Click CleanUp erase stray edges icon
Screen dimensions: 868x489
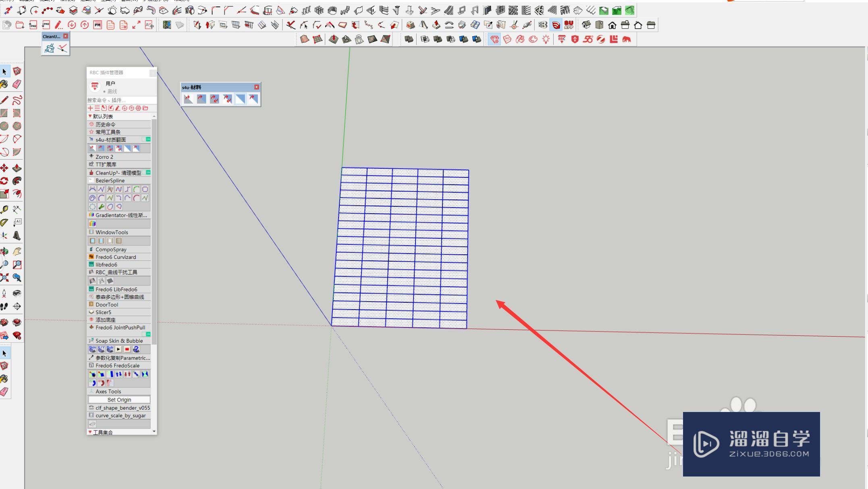pos(62,48)
